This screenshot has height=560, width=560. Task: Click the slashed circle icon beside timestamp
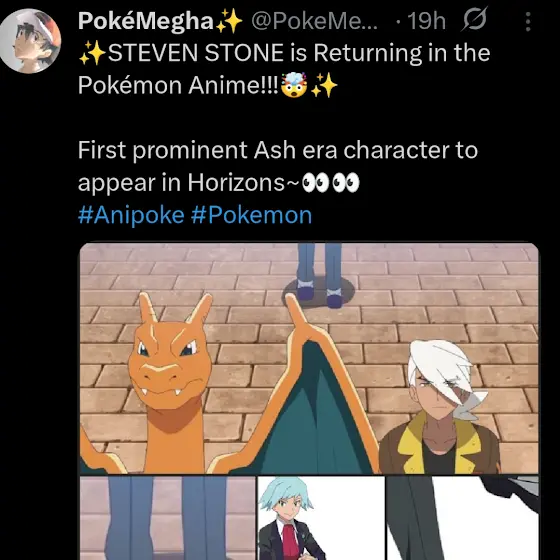[x=474, y=20]
